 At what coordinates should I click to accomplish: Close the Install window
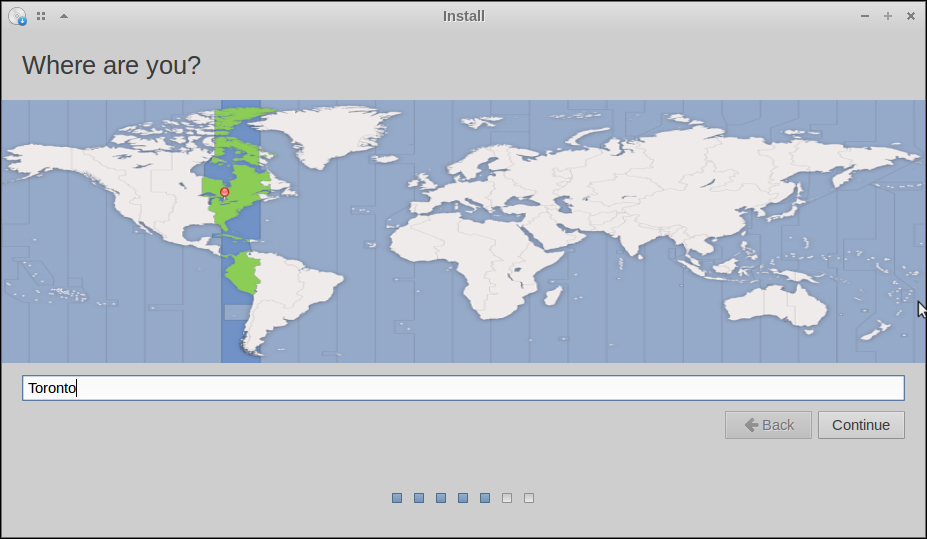tap(910, 16)
